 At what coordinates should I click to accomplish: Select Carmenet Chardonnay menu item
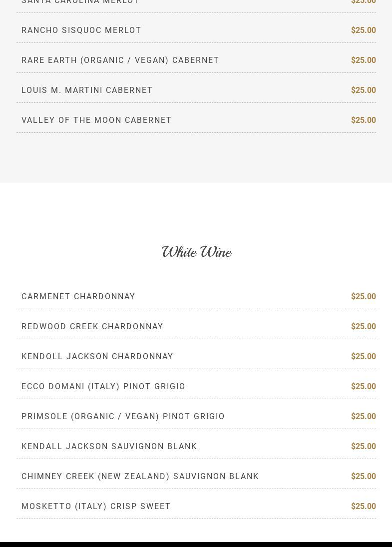coord(78,297)
